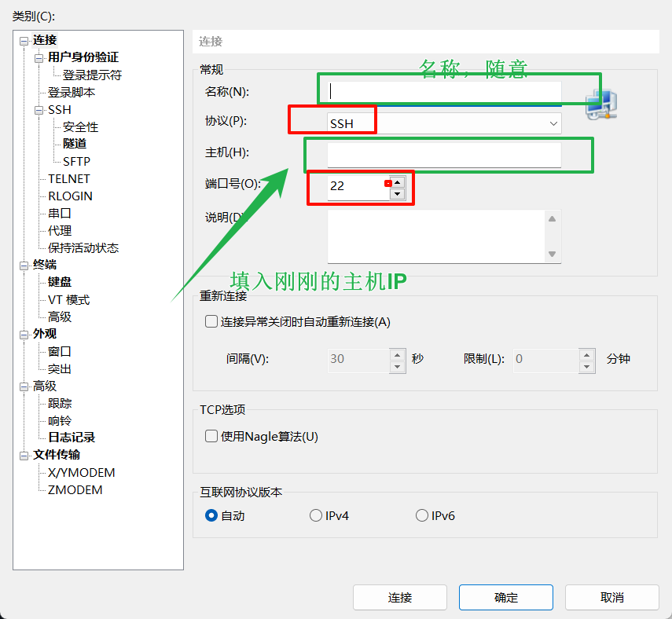Screen dimensions: 672x619
Task: Select 日志记录 in the tree
Action: pos(72,438)
